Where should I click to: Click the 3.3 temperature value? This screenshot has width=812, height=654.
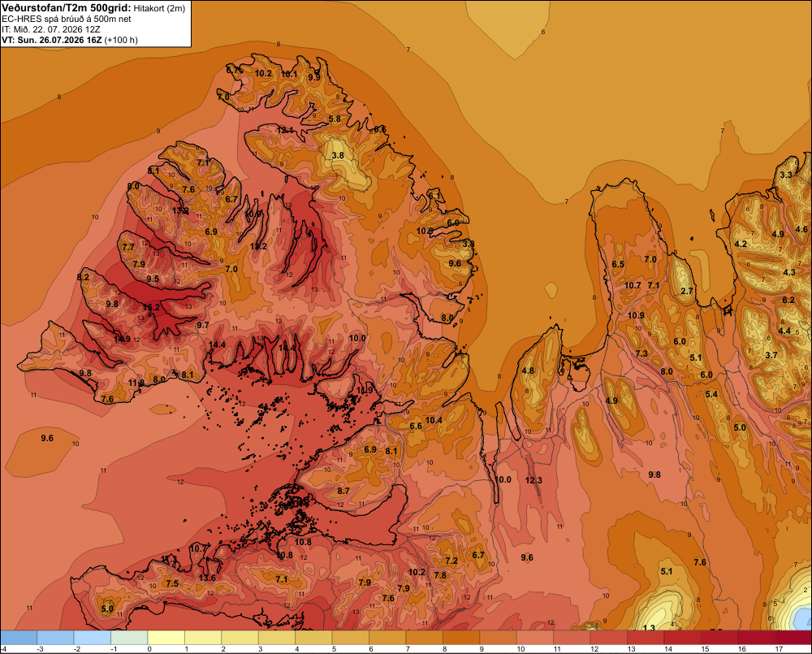click(x=786, y=175)
